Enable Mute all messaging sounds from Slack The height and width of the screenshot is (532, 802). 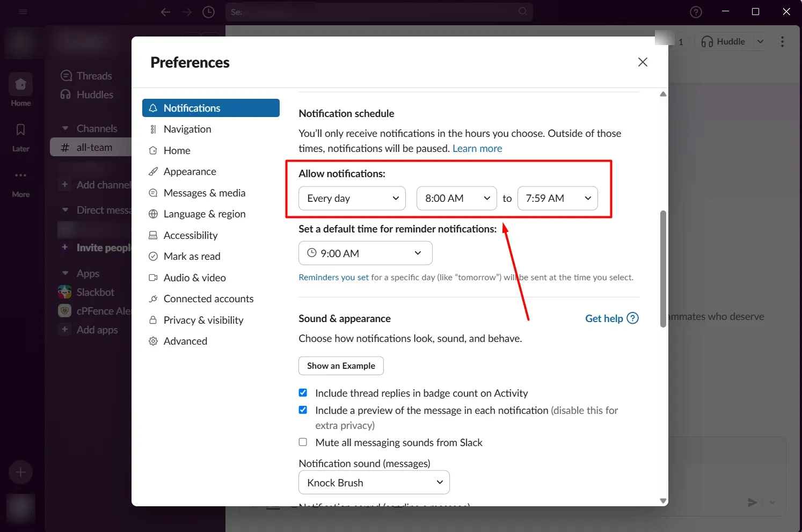(303, 442)
